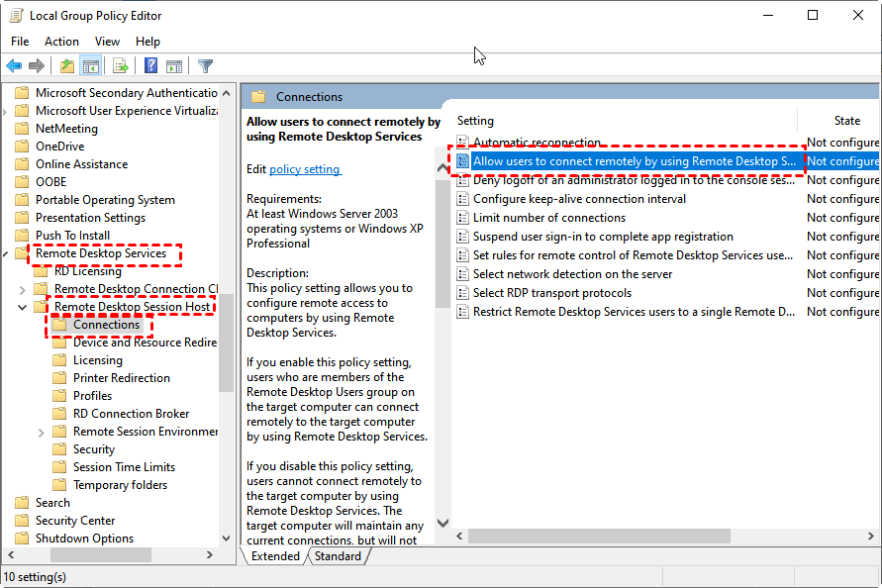Click the Profiles folder icon
The width and height of the screenshot is (882, 588).
(59, 396)
